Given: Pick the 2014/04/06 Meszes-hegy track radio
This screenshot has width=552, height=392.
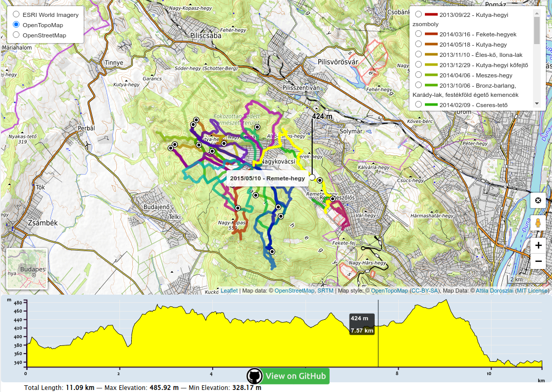Looking at the screenshot, I should (x=418, y=75).
